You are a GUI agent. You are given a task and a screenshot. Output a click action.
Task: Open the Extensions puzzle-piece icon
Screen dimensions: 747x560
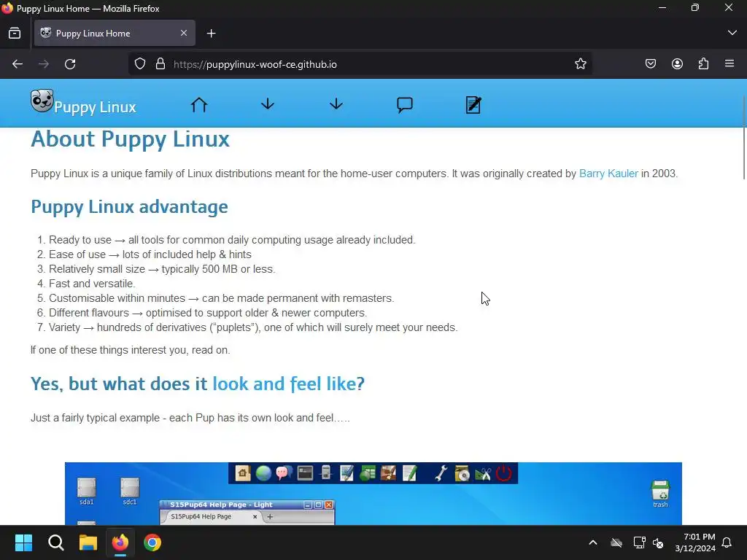(704, 64)
